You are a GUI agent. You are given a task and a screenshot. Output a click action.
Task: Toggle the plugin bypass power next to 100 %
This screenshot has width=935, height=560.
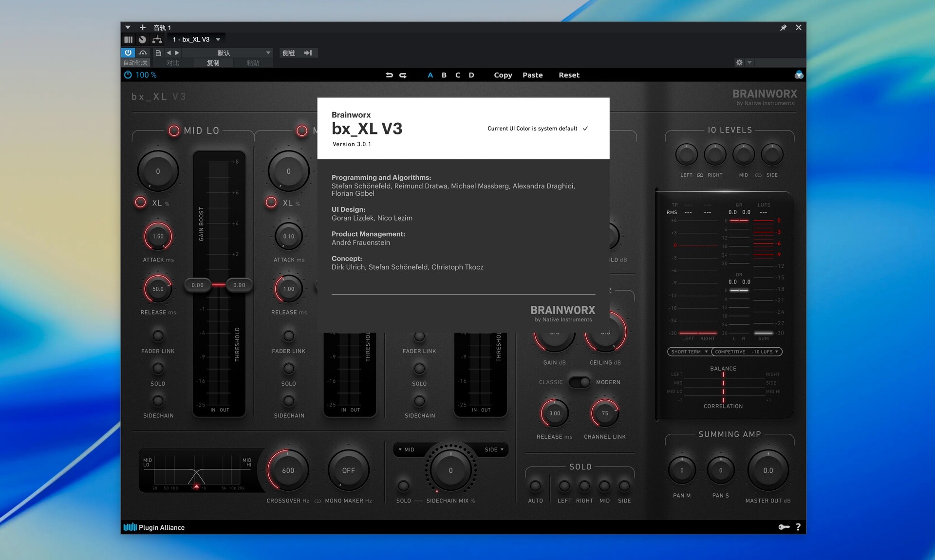tap(128, 75)
